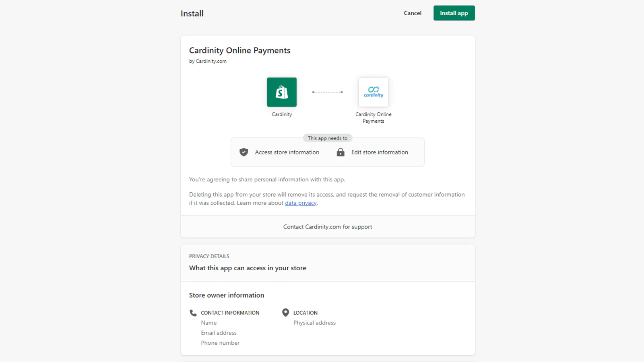Screen dimensions: 644x362
Task: Click the by Cardinity.com subtitle
Action: pos(208,61)
